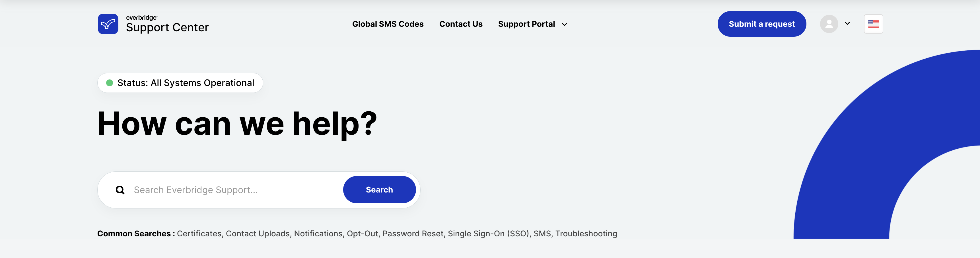This screenshot has height=258, width=980.
Task: Click the Support Center title text
Action: coord(167,27)
